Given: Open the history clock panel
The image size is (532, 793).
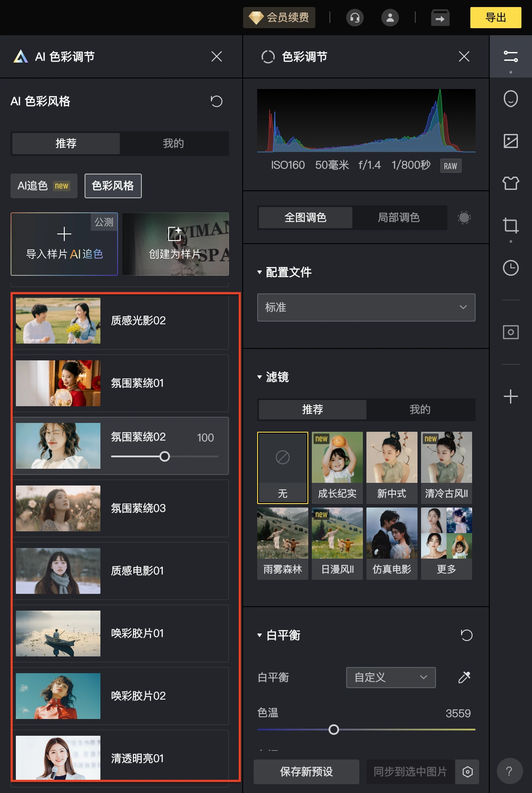Looking at the screenshot, I should click(x=510, y=268).
